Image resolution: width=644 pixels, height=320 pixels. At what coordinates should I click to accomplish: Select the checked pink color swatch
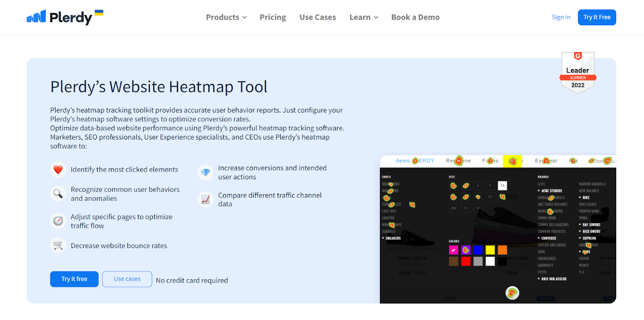pyautogui.click(x=454, y=250)
